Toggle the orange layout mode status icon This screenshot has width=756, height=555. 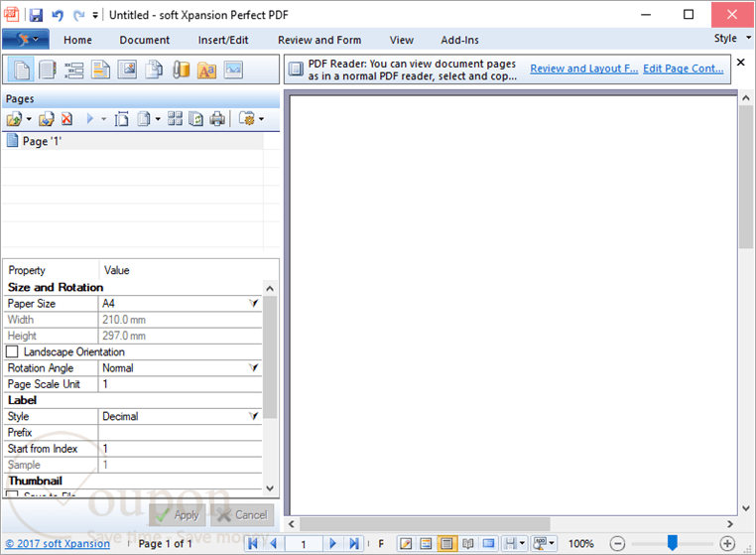click(x=427, y=544)
